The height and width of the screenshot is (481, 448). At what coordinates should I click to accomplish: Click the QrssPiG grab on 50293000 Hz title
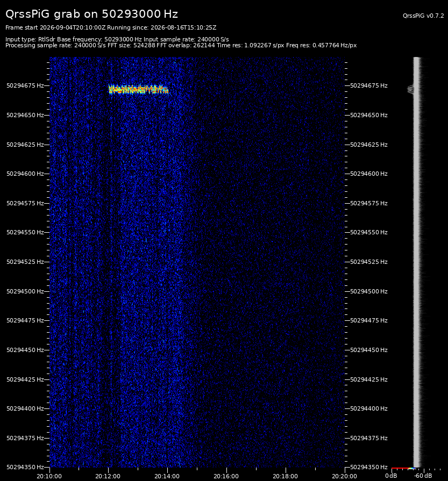[x=91, y=14]
